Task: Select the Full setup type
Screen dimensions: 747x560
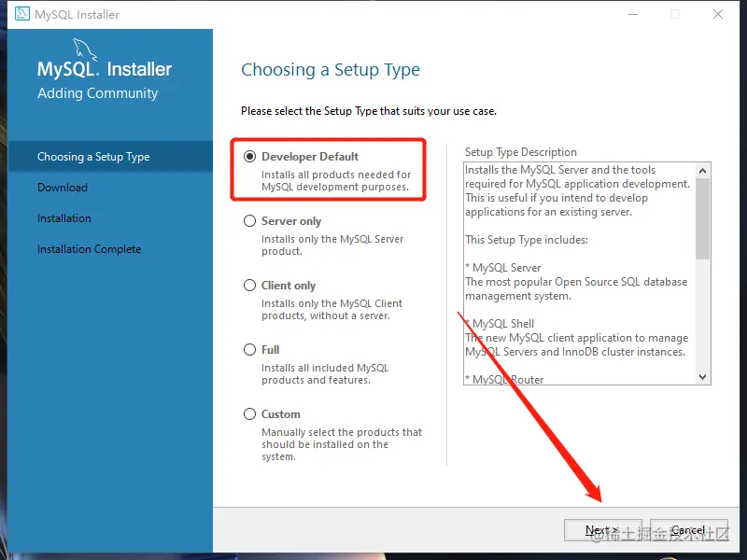Action: [x=249, y=349]
